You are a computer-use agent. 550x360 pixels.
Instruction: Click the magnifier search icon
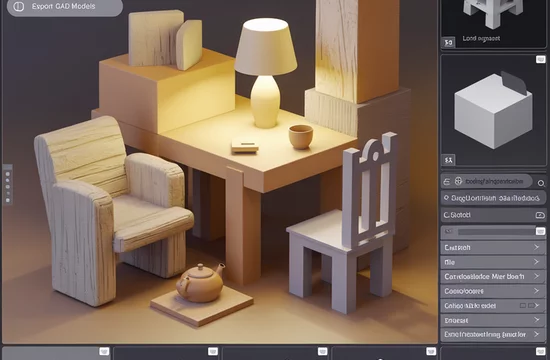pos(541,183)
